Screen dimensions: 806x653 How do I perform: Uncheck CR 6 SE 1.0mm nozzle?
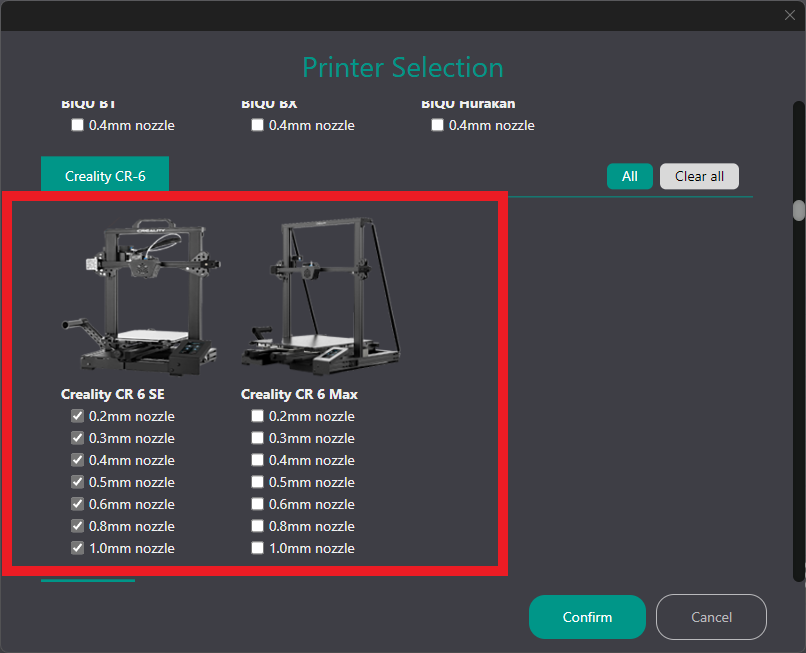(x=77, y=548)
